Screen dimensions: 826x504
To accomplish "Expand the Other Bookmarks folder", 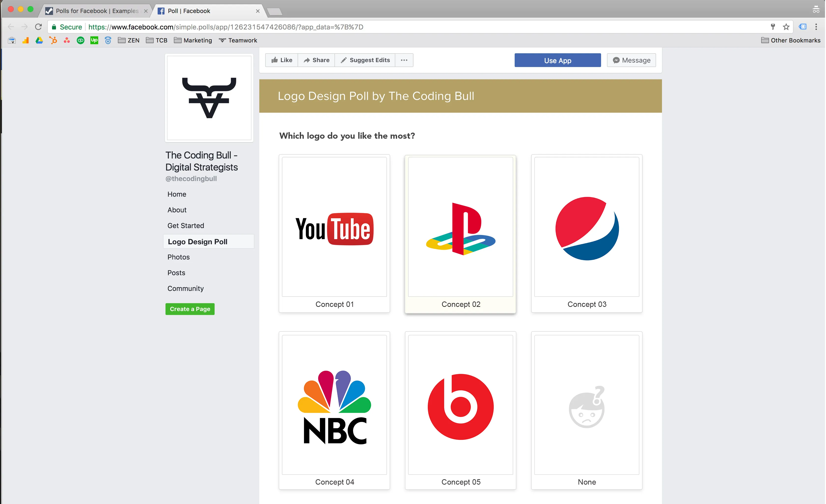I will point(791,40).
